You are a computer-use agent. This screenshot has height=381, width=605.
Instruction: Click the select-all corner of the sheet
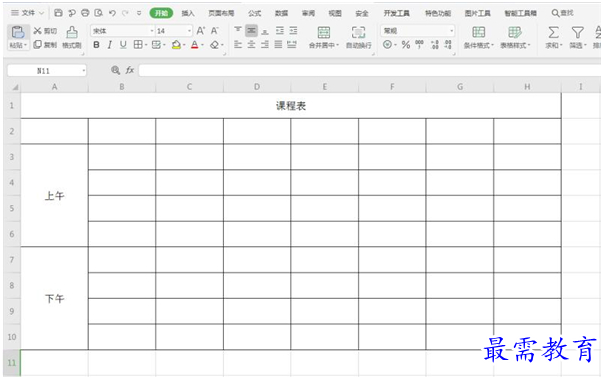(15, 87)
